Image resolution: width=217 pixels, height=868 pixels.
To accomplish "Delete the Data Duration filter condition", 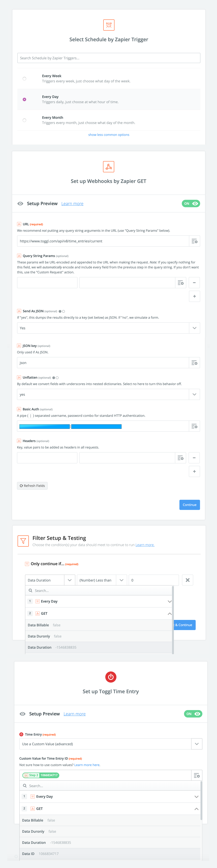I will (188, 580).
